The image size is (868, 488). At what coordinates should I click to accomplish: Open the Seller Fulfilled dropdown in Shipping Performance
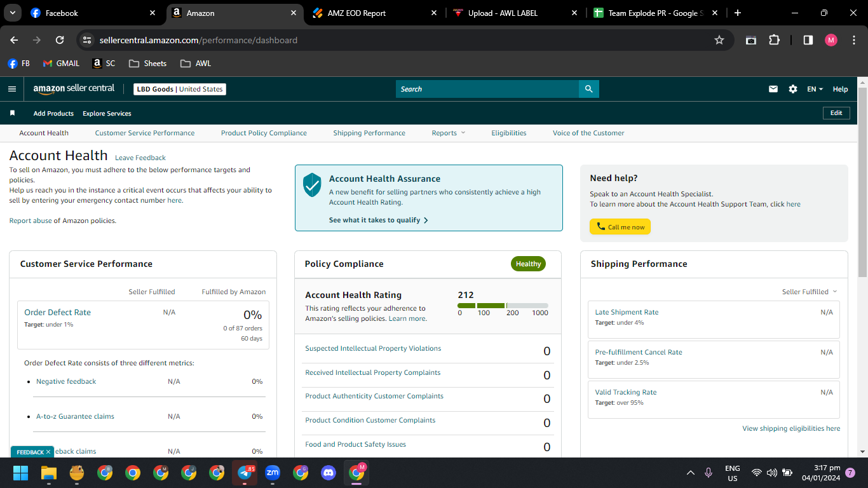810,292
